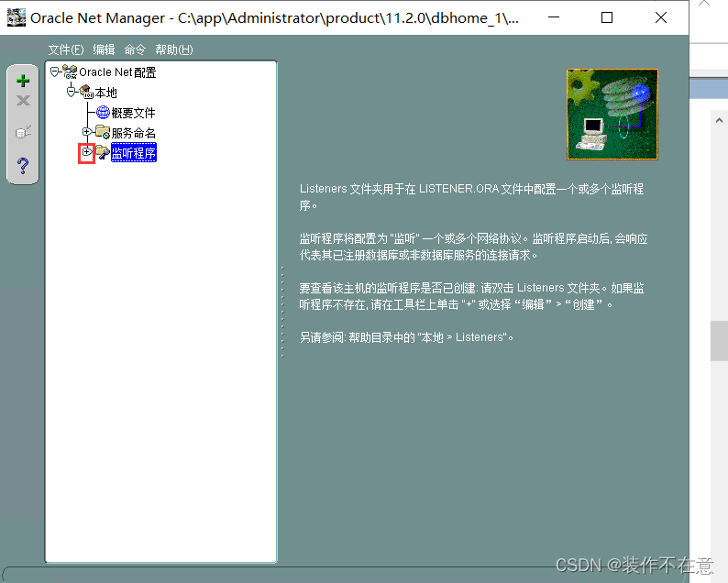Click the paragraph starting '要查看该主机的监听程序'

point(471,296)
